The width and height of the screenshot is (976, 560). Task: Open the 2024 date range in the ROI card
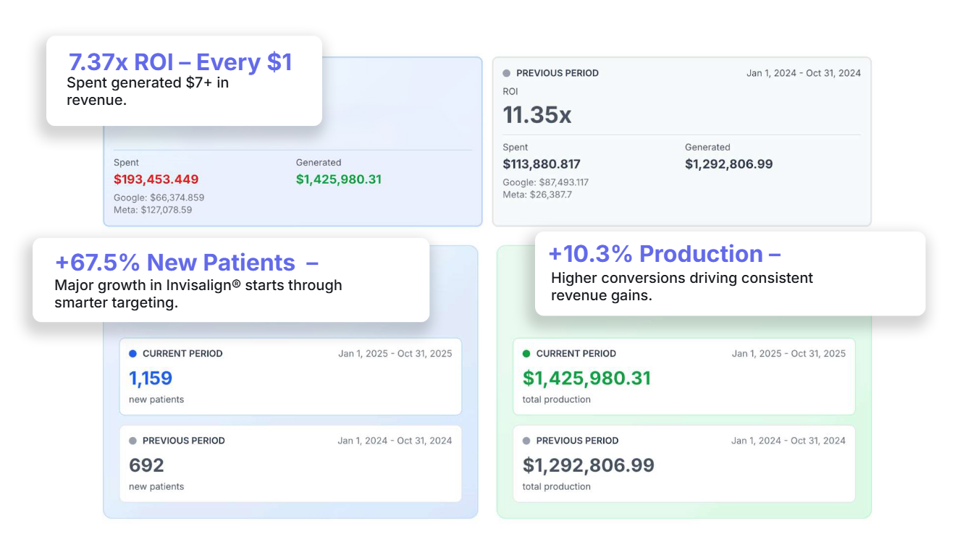click(804, 73)
